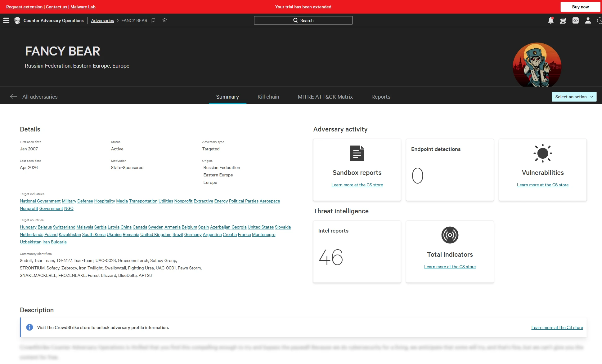Switch to the Summary tab
Viewport: 602px width, 364px height.
click(227, 97)
